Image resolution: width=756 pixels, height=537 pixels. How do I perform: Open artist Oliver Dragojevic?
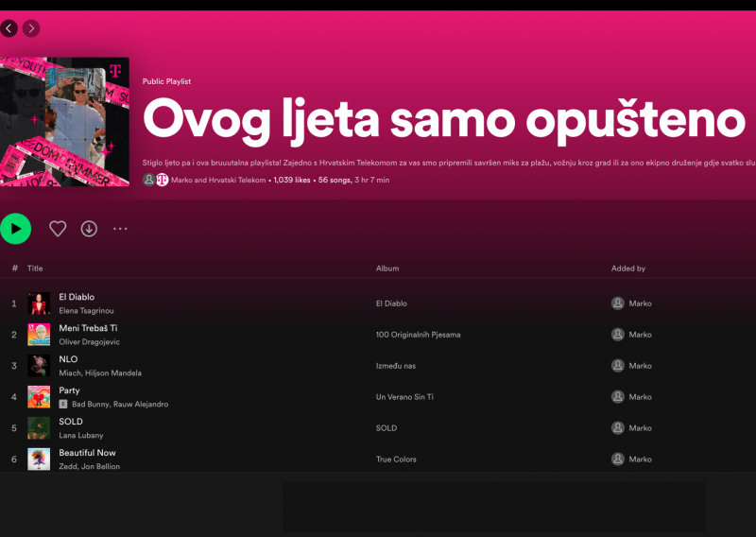89,342
